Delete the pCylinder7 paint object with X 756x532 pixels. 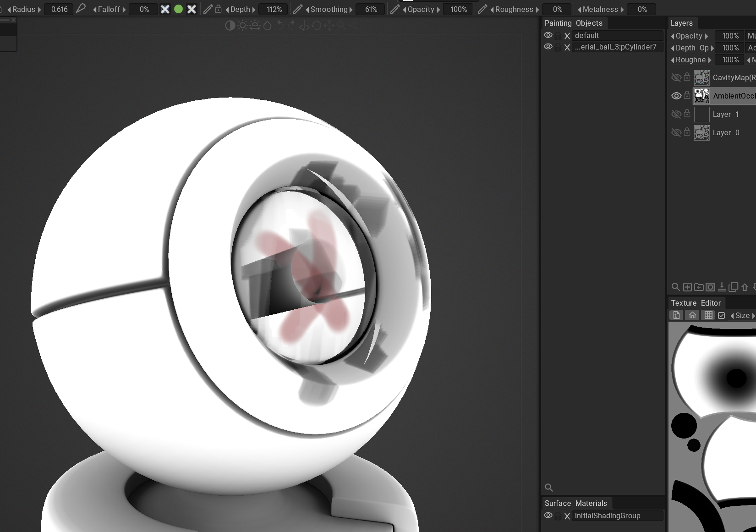567,47
